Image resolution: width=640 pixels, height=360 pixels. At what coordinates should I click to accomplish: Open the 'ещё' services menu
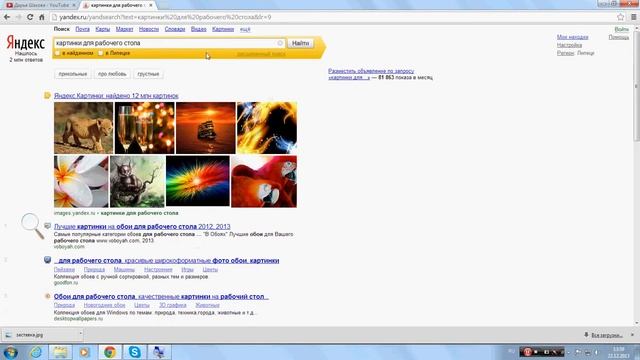(245, 29)
